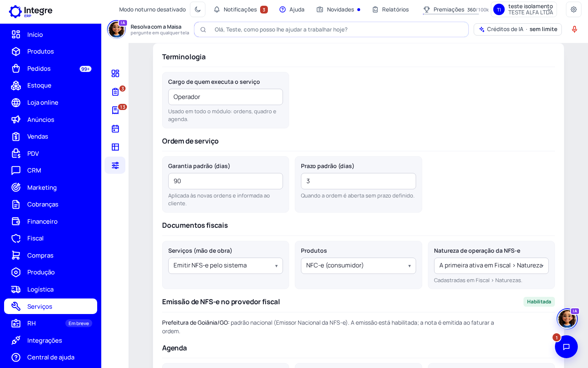The image size is (588, 368).
Task: Open the Marketing target icon
Action: pyautogui.click(x=16, y=187)
